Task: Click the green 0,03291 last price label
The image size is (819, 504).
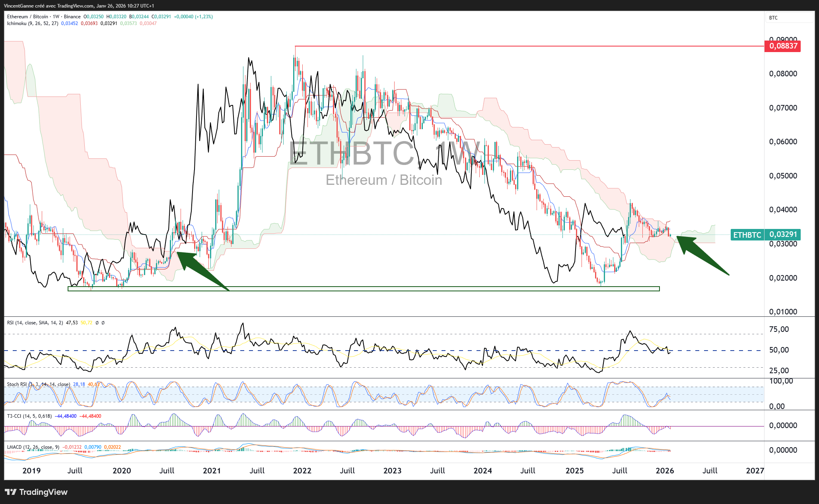Action: click(783, 235)
